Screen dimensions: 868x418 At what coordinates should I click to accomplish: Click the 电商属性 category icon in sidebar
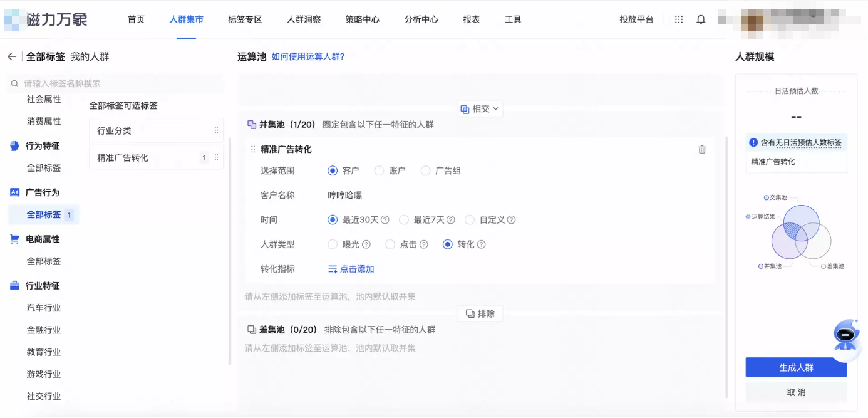pos(15,239)
